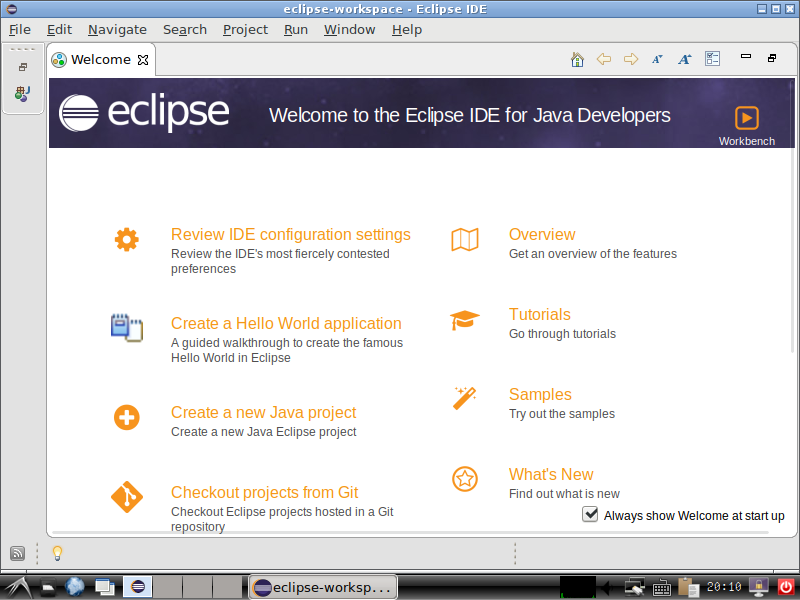Restore the Welcome view with the restore icon
This screenshot has height=600, width=800.
(x=772, y=58)
